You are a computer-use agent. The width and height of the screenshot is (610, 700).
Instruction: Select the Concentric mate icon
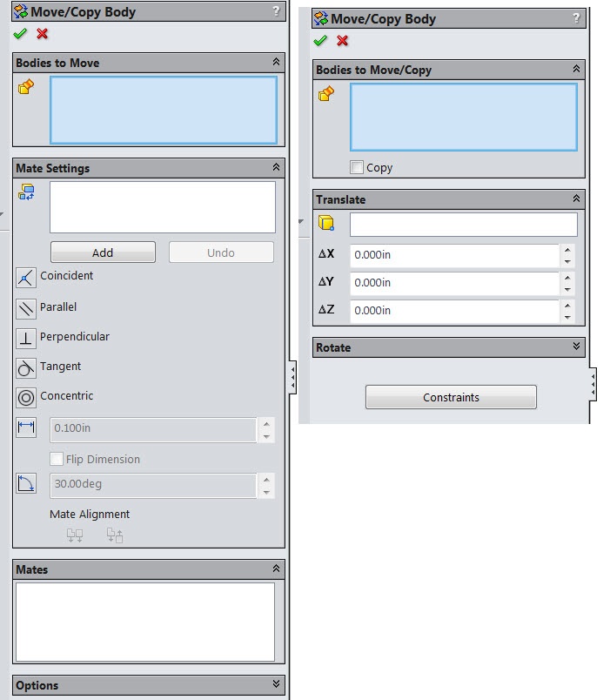tap(26, 397)
